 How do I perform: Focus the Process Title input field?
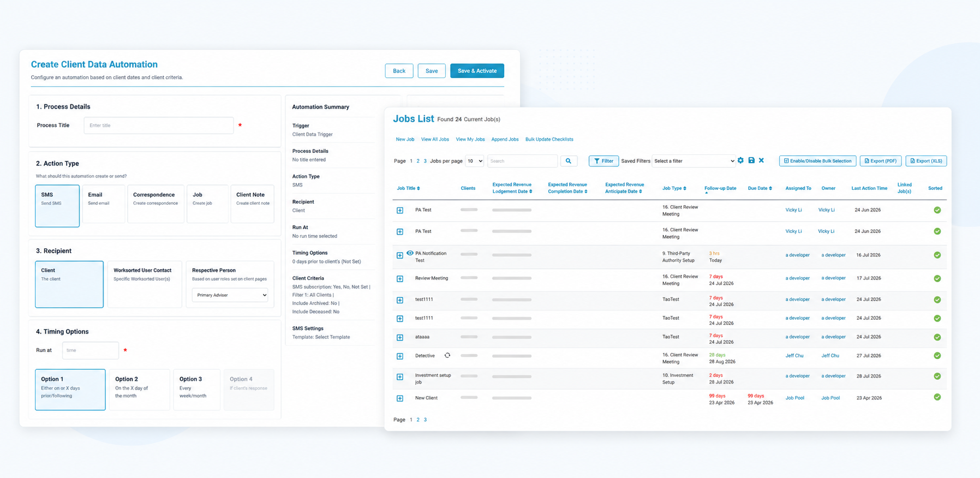[158, 126]
